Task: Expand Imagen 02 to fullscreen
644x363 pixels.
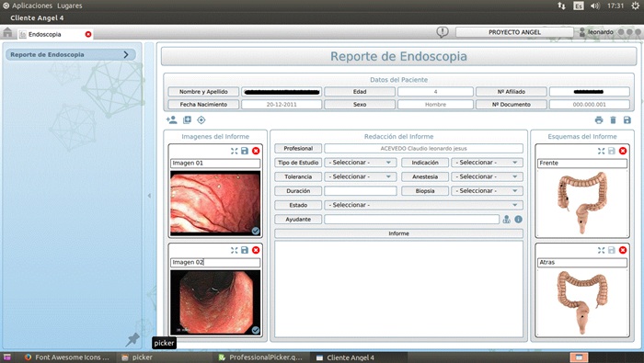Action: pyautogui.click(x=234, y=250)
